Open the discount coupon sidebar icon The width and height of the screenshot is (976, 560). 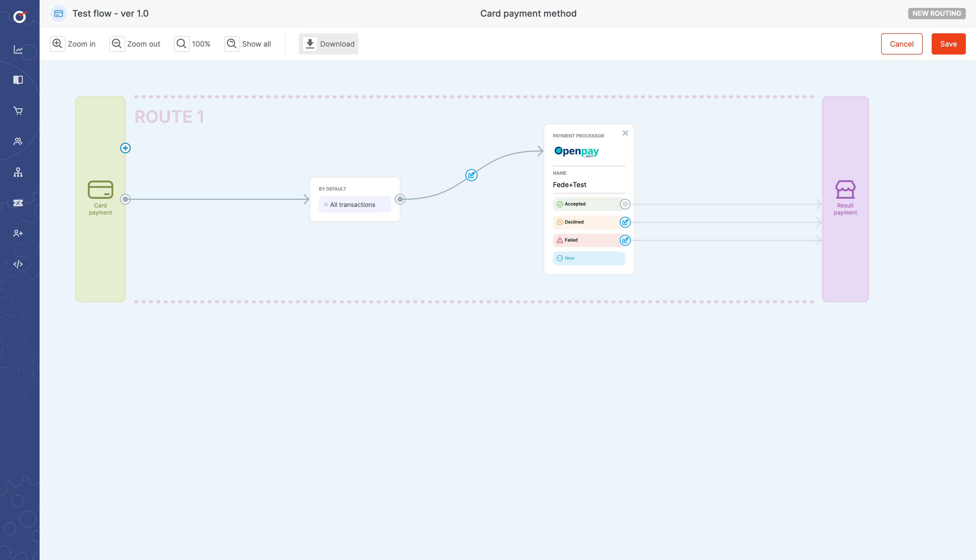click(18, 203)
